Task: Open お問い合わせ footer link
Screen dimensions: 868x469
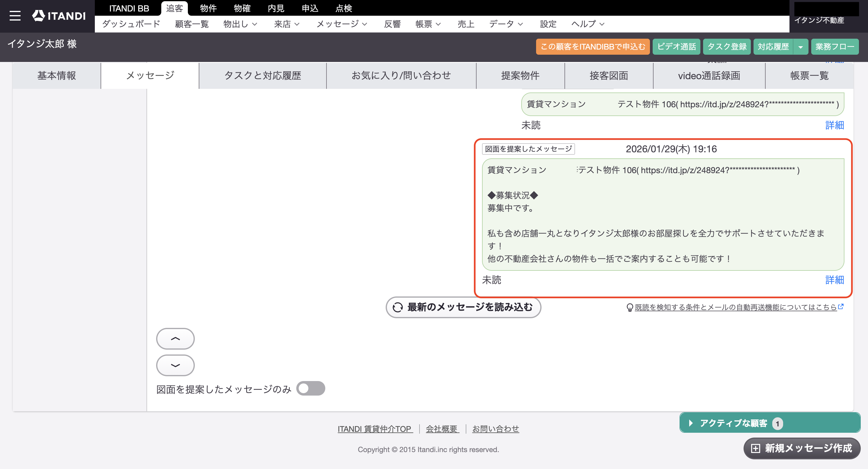Action: pyautogui.click(x=495, y=429)
